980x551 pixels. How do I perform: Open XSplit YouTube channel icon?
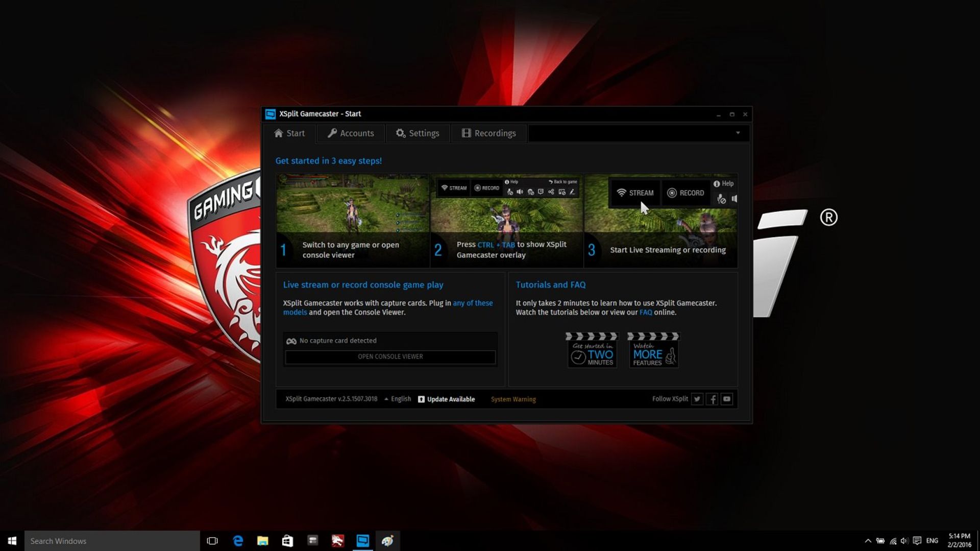pyautogui.click(x=727, y=399)
